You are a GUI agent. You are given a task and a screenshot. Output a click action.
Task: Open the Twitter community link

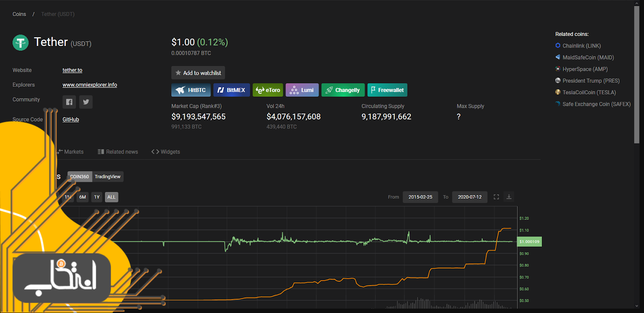point(86,102)
